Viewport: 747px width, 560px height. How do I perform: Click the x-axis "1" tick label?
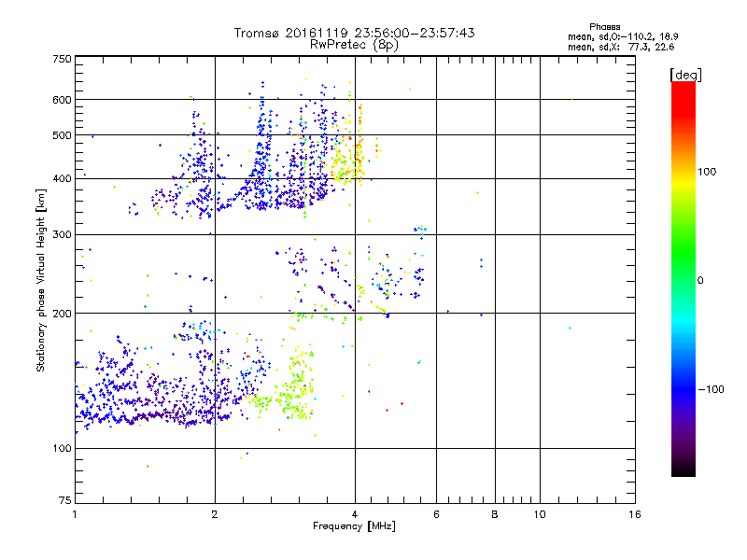75,514
